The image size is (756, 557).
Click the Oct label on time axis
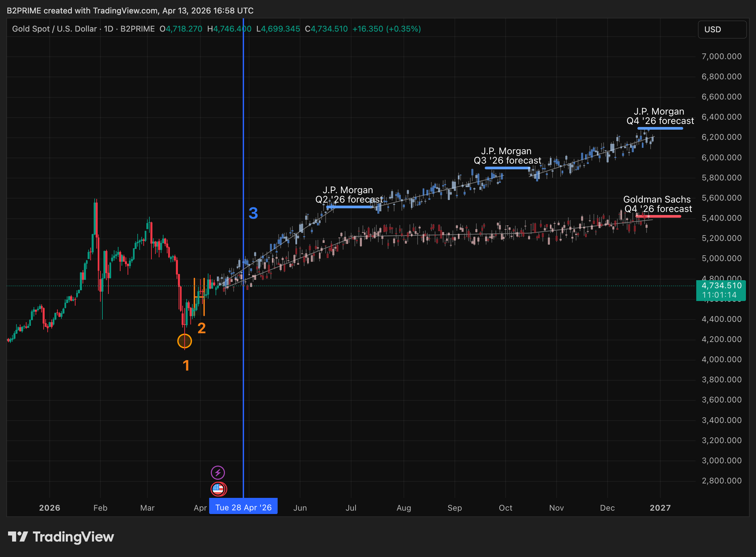(x=506, y=508)
